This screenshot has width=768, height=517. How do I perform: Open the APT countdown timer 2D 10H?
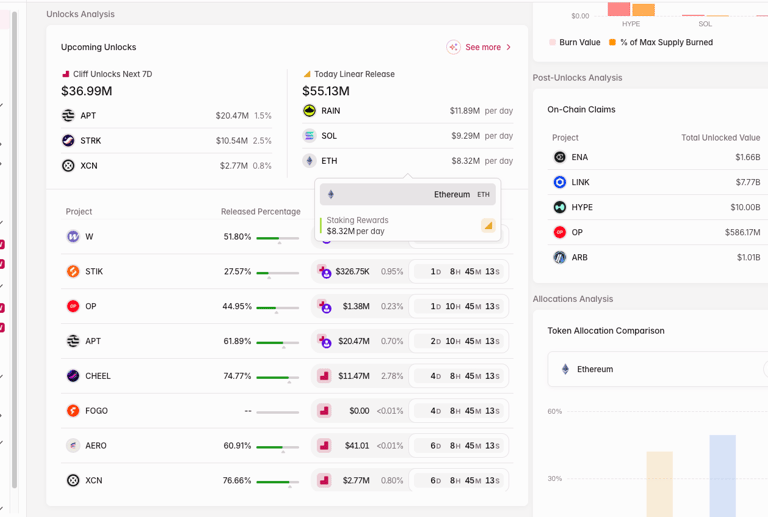pyautogui.click(x=459, y=341)
